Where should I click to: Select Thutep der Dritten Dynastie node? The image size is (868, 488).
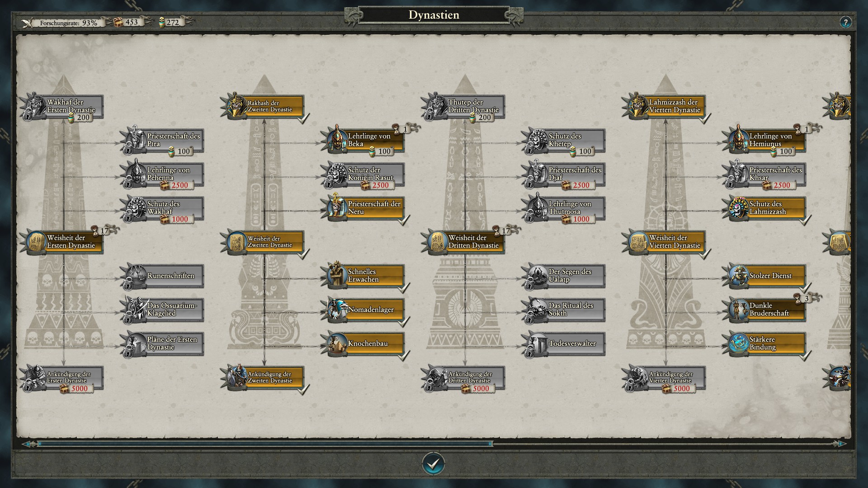pos(464,106)
